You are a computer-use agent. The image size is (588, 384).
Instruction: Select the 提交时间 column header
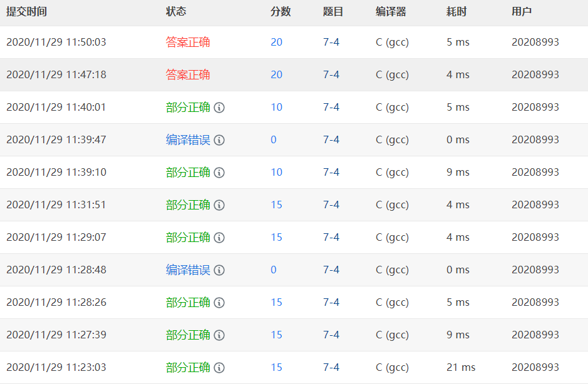[27, 12]
